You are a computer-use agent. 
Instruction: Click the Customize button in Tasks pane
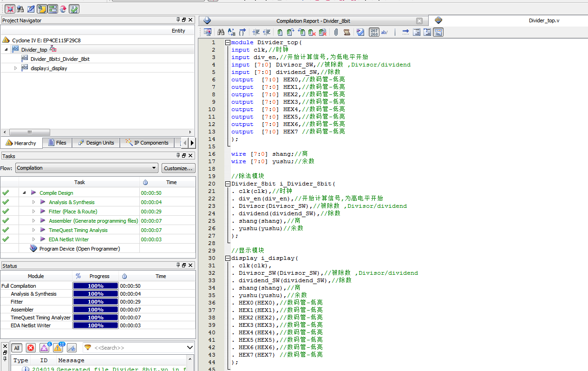point(179,168)
